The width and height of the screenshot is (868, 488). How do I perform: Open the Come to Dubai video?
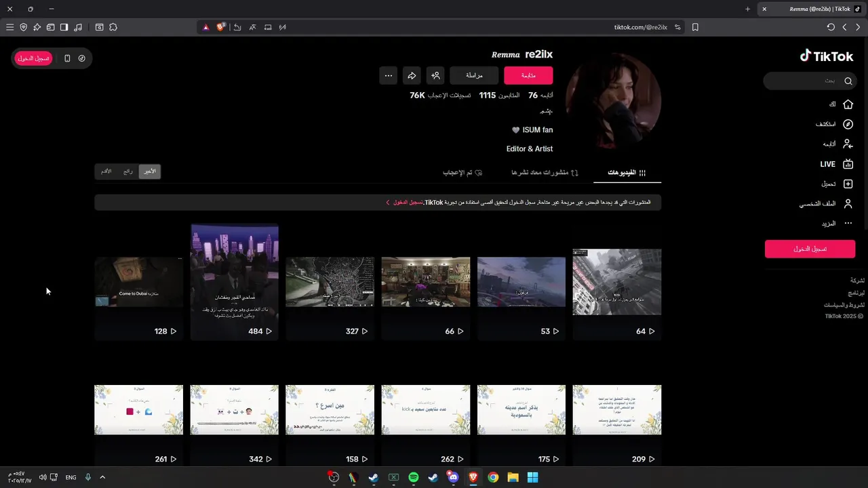(x=138, y=282)
